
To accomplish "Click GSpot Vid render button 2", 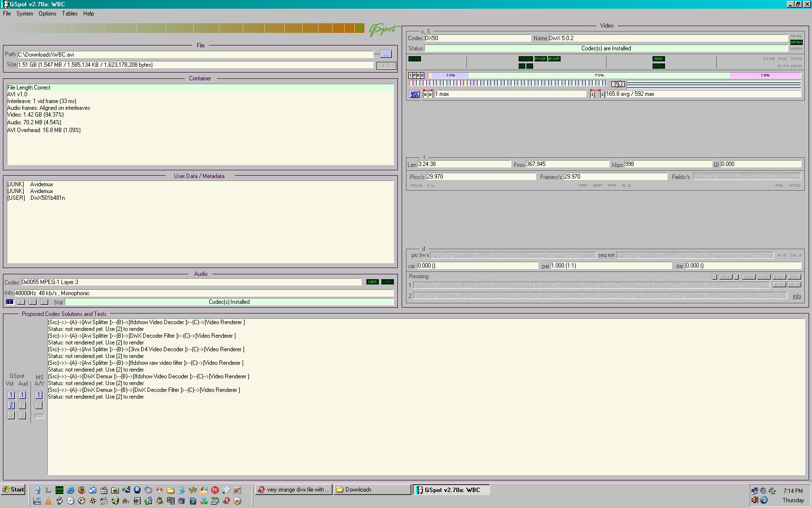I will pyautogui.click(x=11, y=405).
